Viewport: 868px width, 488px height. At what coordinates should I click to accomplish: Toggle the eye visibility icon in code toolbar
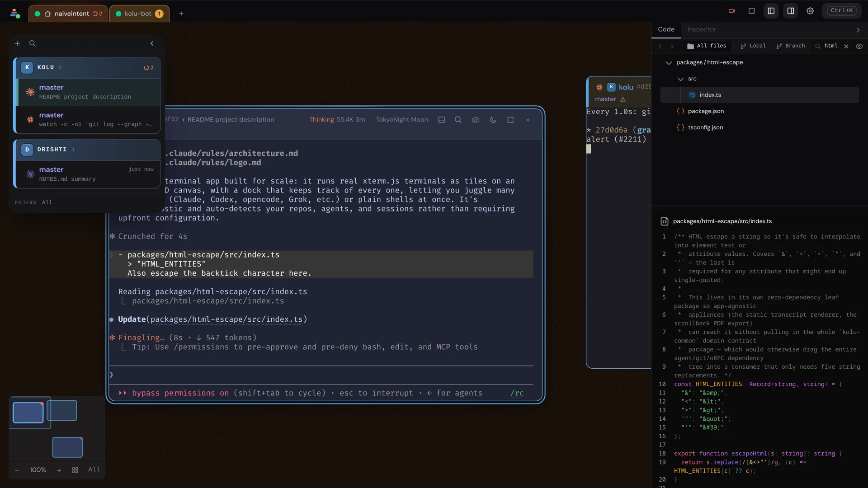point(859,46)
